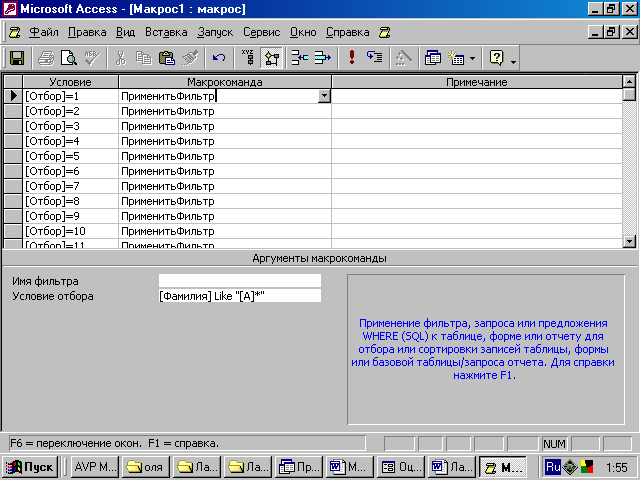Click the Пуск Start button
Screen dimensions: 640x480
coord(30,467)
